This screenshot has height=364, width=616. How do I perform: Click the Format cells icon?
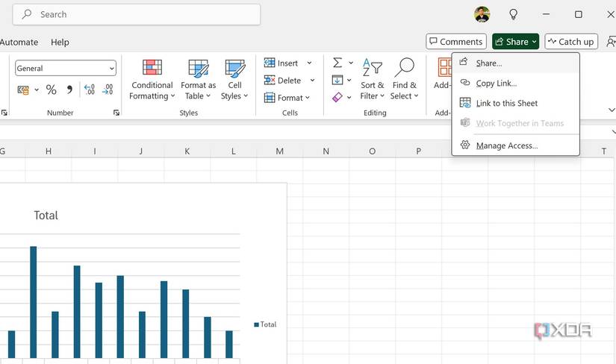[x=270, y=98]
